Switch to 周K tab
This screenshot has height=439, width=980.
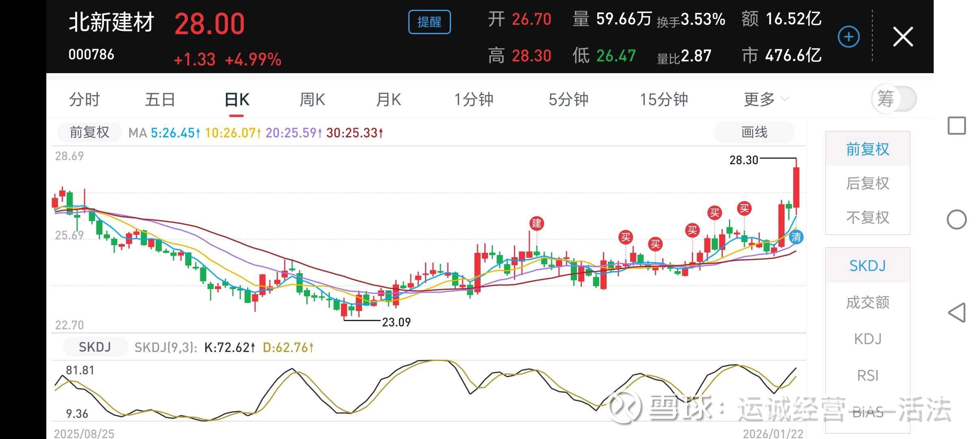(312, 99)
